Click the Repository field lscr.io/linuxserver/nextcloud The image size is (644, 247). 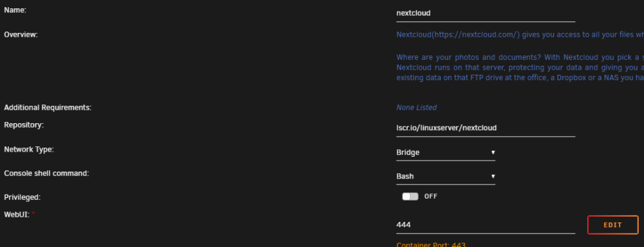[x=486, y=128]
